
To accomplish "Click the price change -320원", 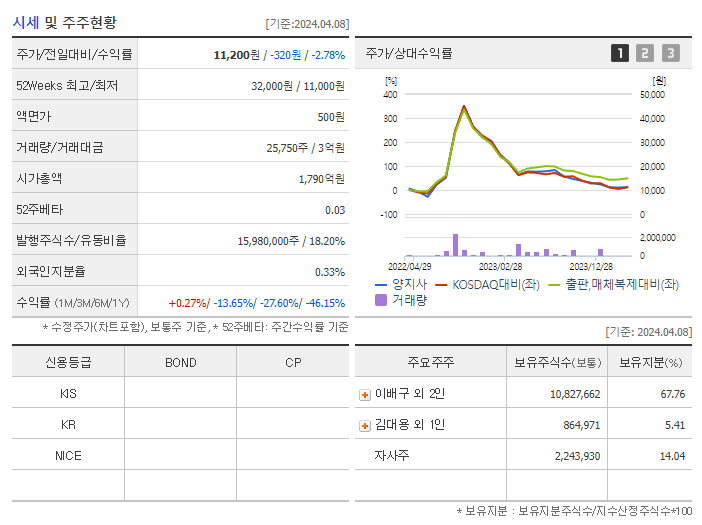I will 285,55.
